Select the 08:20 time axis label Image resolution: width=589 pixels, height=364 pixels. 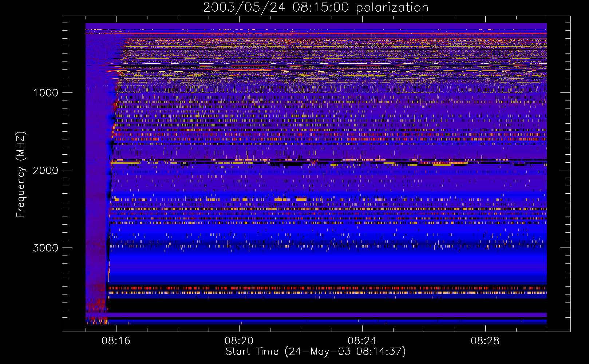pyautogui.click(x=239, y=341)
